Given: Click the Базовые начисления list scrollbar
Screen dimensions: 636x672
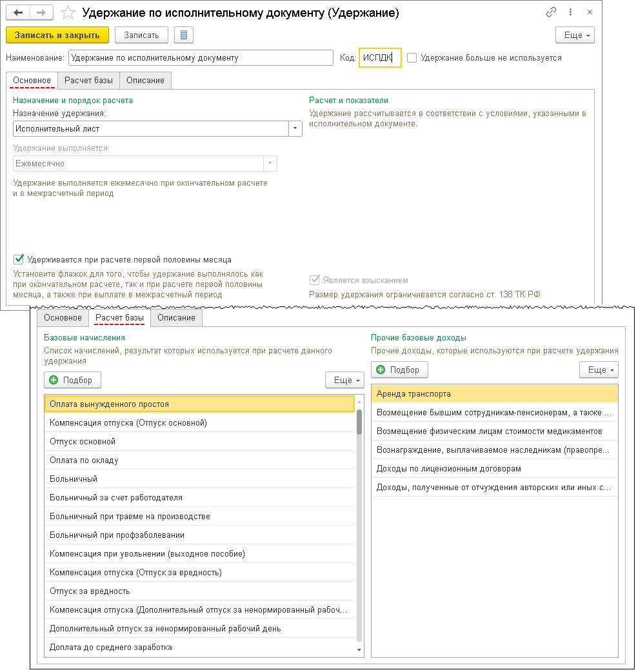Looking at the screenshot, I should click(359, 422).
